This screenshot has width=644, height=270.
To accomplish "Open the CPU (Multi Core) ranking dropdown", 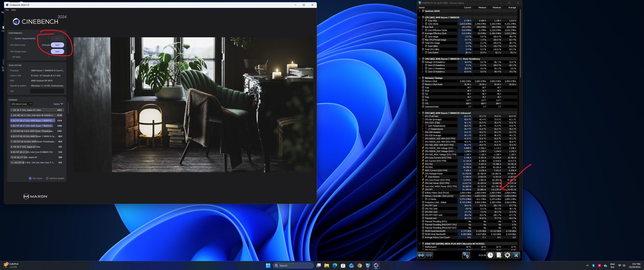I will coord(21,104).
